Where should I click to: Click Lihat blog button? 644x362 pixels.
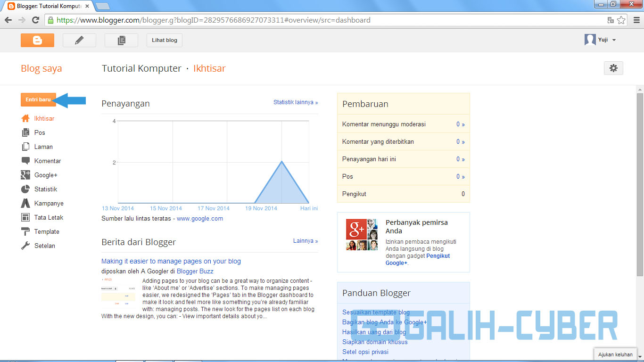click(165, 41)
